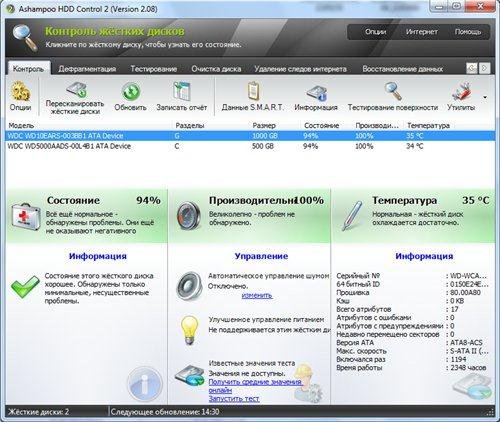Click the Запустить тест link
Screen dimensions: 500x422
point(234,399)
